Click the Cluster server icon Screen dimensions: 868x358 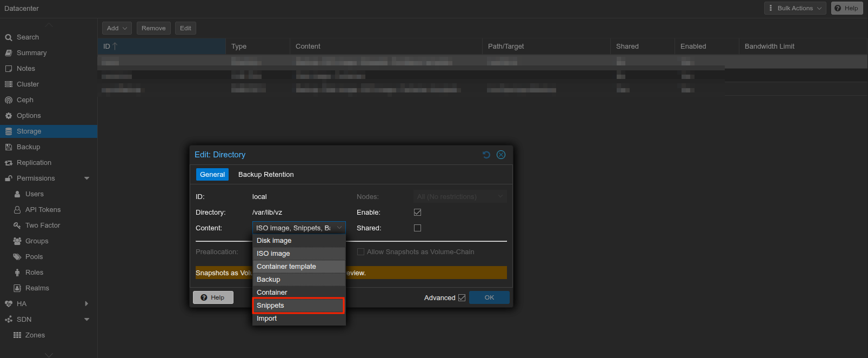click(9, 84)
